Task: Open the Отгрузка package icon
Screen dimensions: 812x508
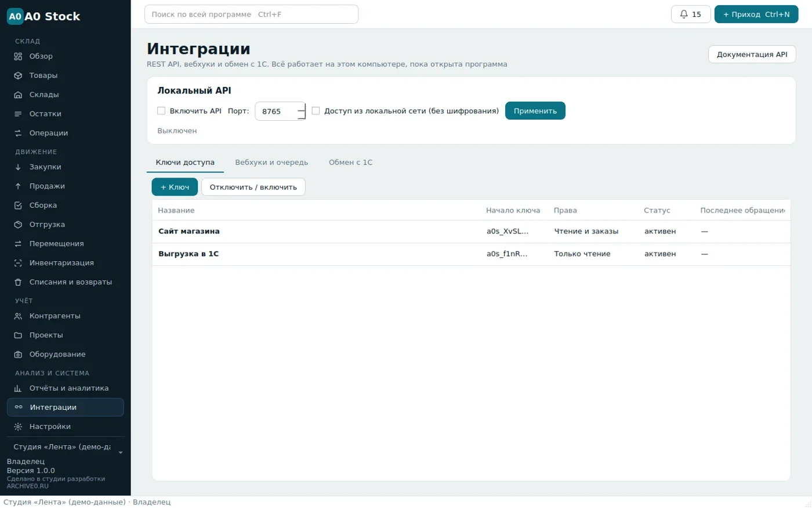Action: pyautogui.click(x=18, y=225)
